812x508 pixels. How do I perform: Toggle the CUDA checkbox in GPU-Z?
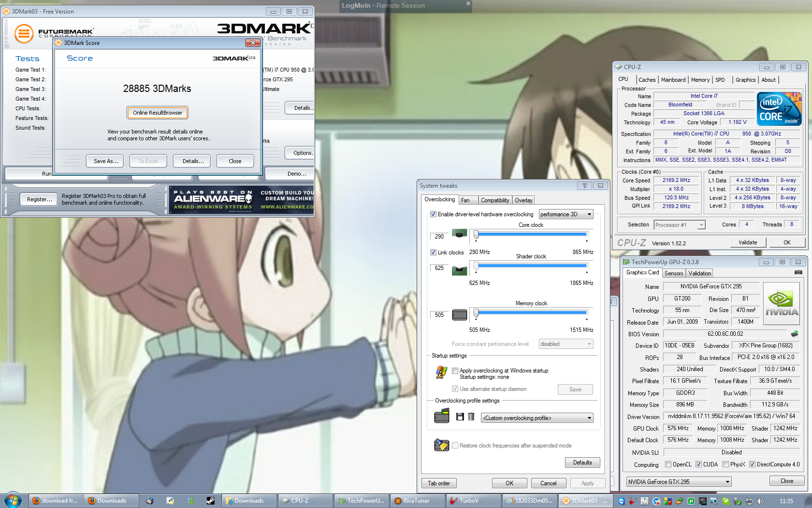click(x=698, y=464)
